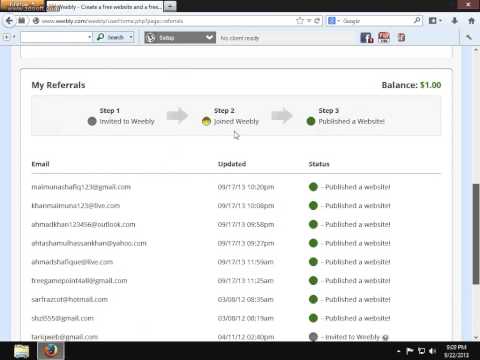Open Firefox from the taskbar
Viewport: 480px width, 360px height.
pos(50,351)
